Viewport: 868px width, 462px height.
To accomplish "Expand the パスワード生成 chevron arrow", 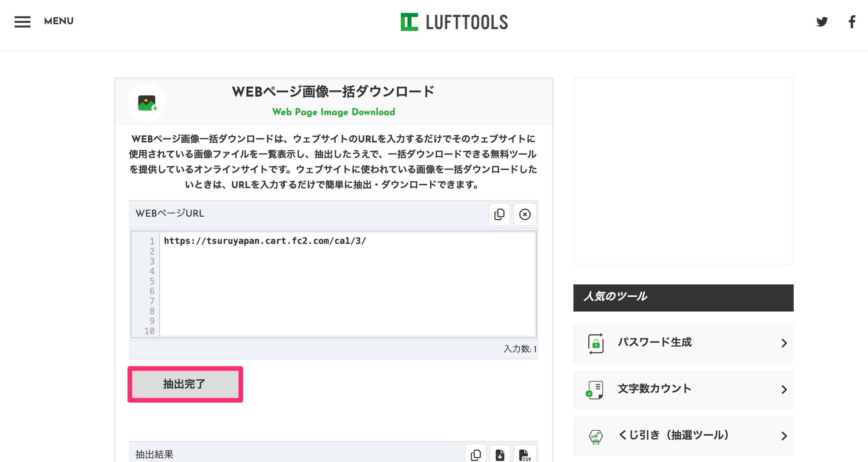I will [784, 343].
